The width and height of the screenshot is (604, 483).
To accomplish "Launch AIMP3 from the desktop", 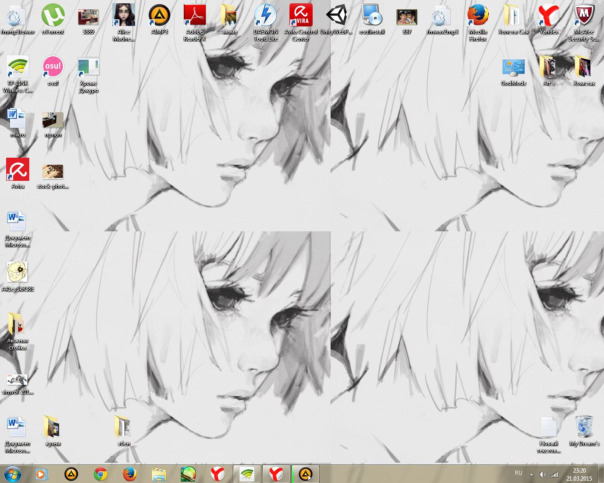I will click(x=158, y=16).
